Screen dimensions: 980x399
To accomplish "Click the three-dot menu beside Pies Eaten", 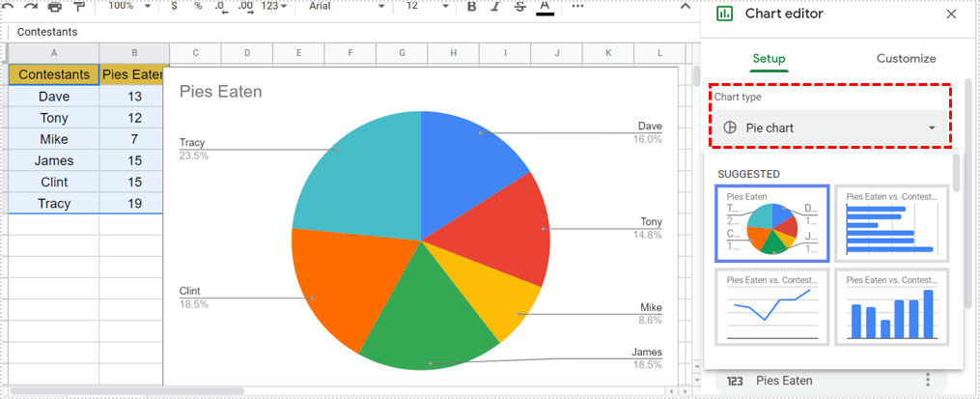I will tap(927, 381).
